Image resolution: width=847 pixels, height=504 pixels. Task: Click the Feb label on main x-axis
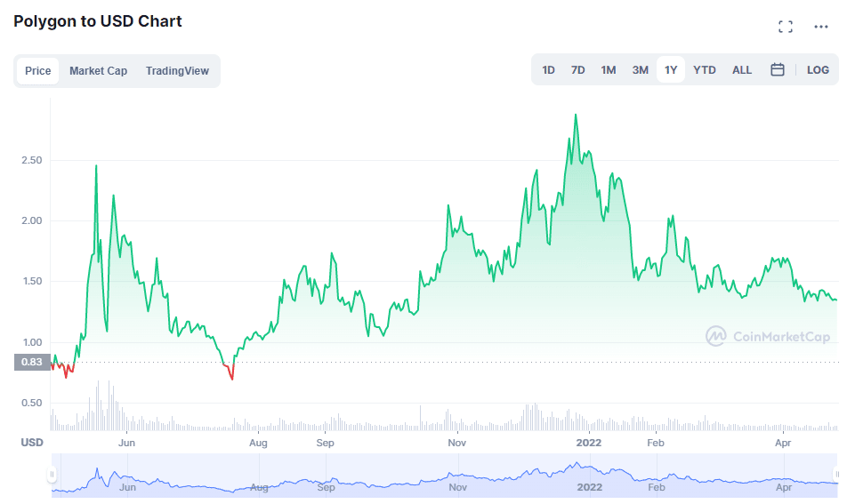(x=656, y=443)
